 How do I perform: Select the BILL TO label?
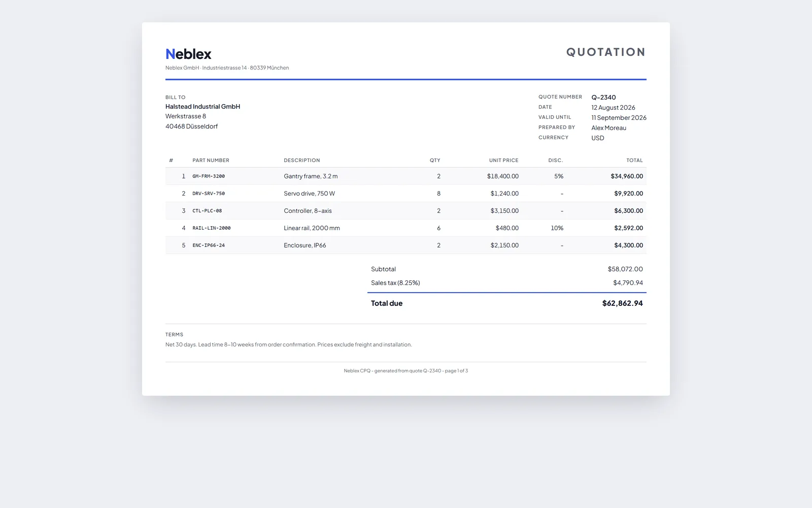pos(176,97)
